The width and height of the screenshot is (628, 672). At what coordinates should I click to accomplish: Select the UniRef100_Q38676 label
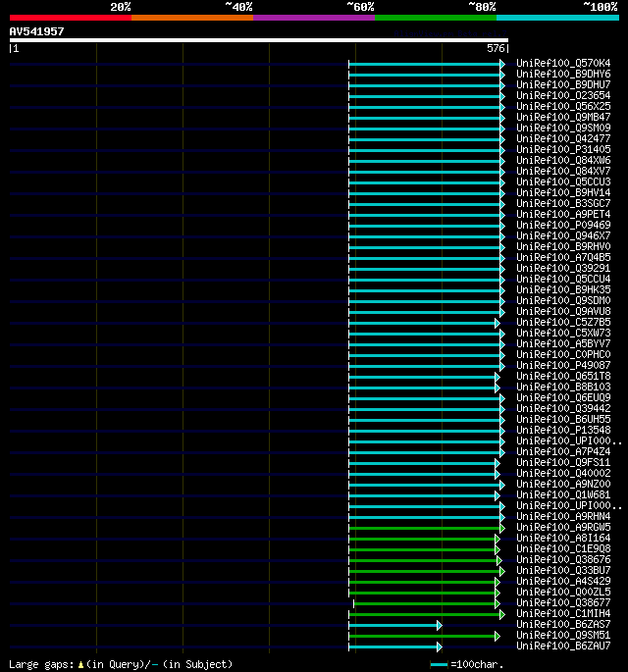pyautogui.click(x=563, y=559)
